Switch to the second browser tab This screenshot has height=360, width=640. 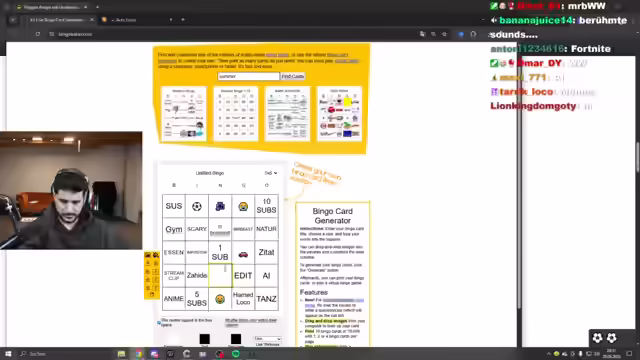(138, 20)
